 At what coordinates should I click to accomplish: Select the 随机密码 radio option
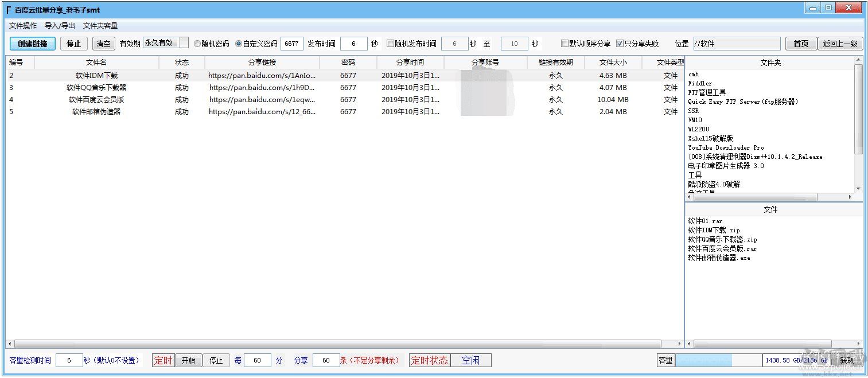click(x=197, y=44)
